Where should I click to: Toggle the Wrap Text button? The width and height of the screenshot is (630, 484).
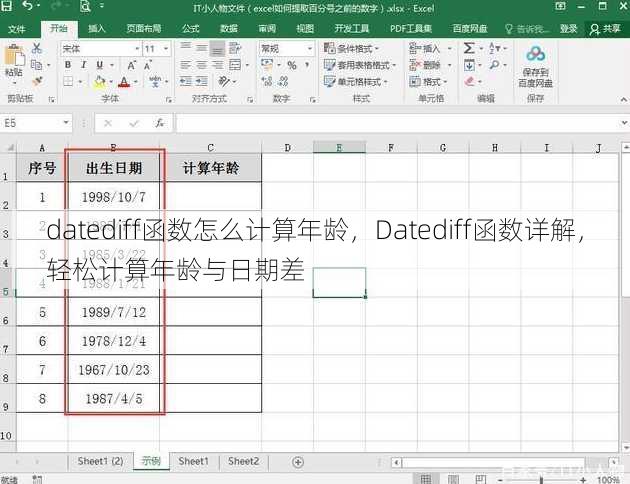(x=235, y=48)
